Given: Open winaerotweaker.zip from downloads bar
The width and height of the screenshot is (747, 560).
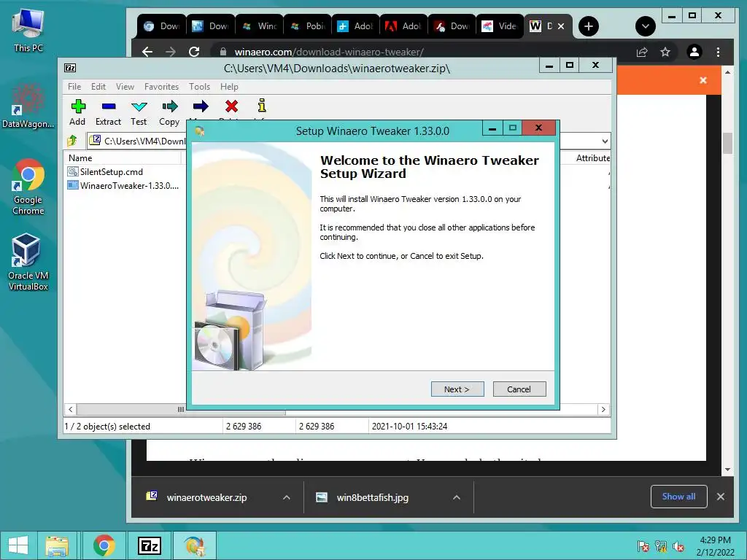Looking at the screenshot, I should 206,497.
